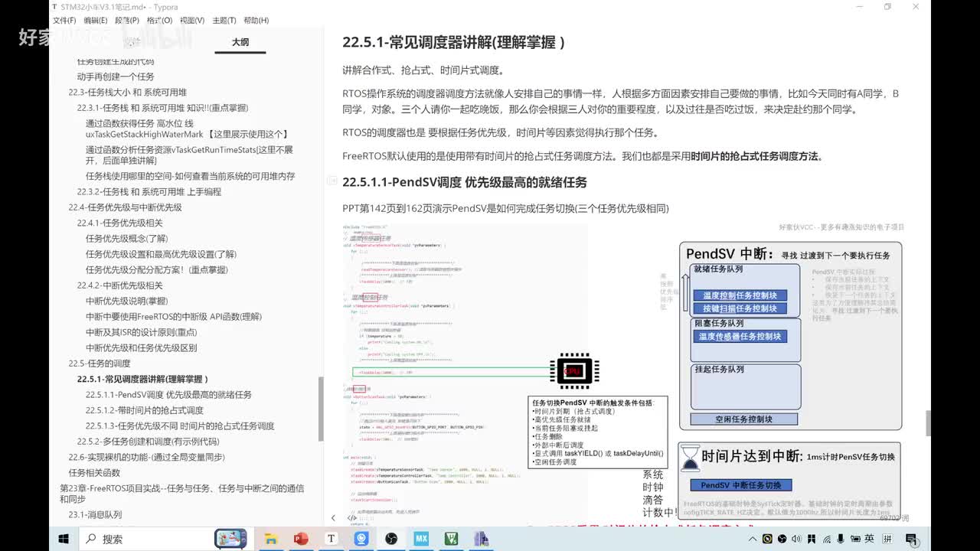Click the outline sidebar scrollbar thumb
The width and height of the screenshot is (980, 551).
[321, 409]
